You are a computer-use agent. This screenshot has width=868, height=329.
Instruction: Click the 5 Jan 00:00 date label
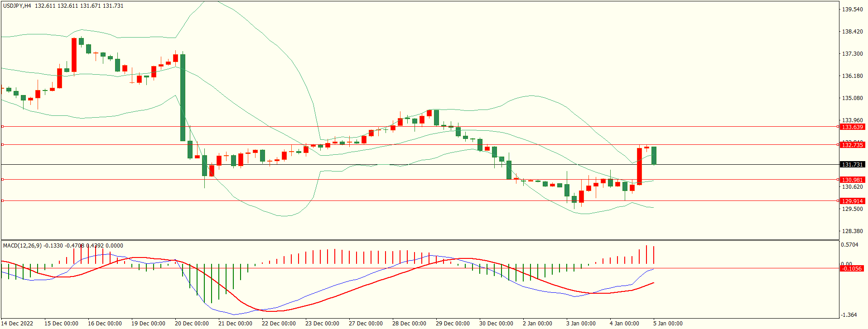pos(667,324)
